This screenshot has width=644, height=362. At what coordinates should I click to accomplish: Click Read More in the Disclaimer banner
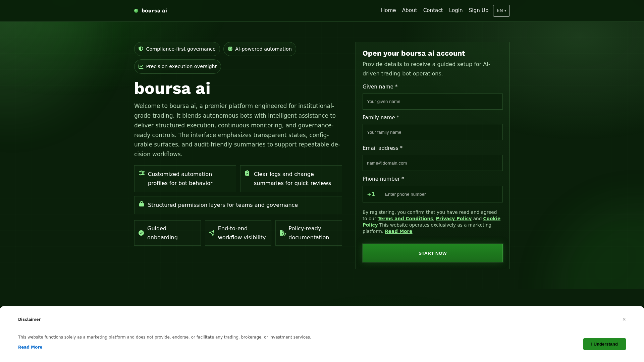pos(30,347)
